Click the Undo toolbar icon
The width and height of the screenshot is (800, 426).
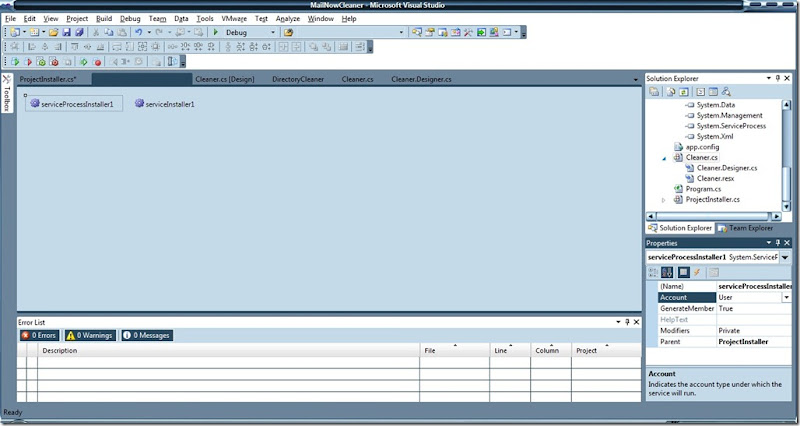pyautogui.click(x=139, y=32)
